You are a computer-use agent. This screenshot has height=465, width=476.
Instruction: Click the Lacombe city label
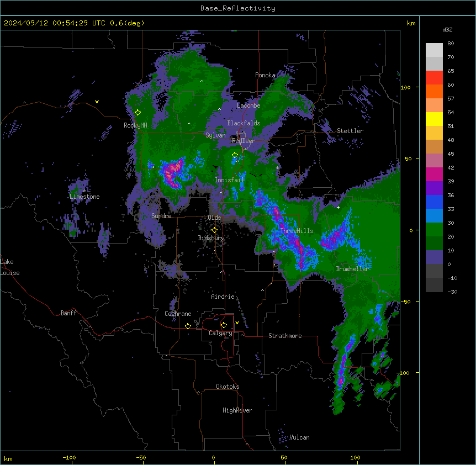tap(248, 105)
